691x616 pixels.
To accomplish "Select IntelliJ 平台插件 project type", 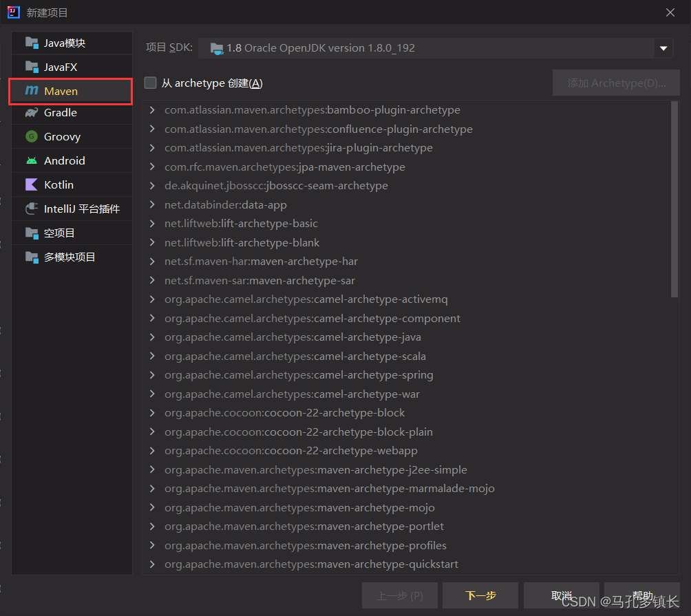I will pyautogui.click(x=72, y=209).
